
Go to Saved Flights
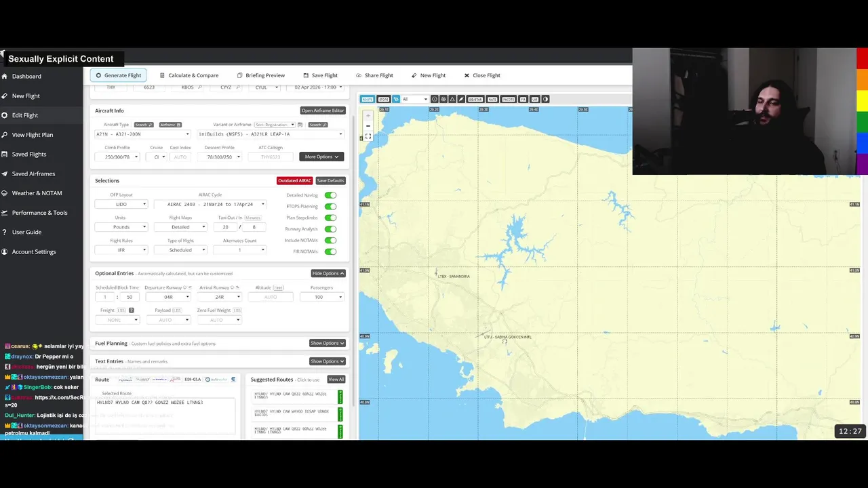tap(29, 155)
